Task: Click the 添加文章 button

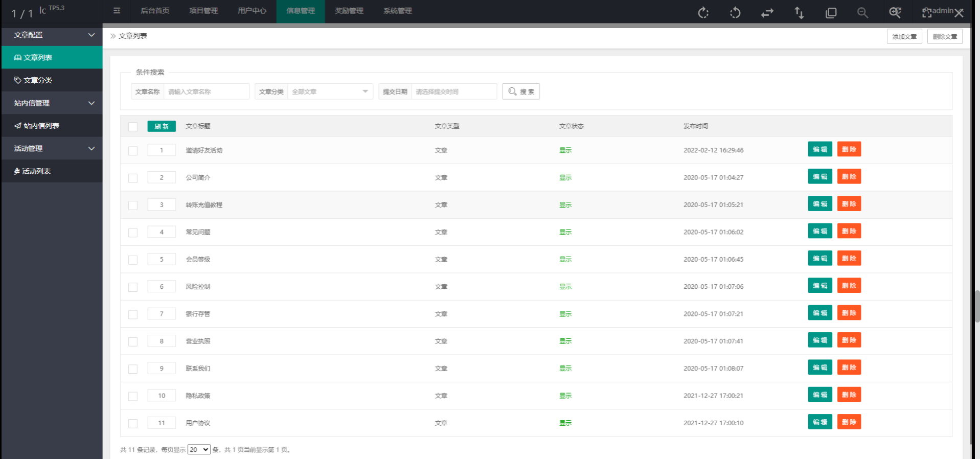Action: pyautogui.click(x=904, y=36)
